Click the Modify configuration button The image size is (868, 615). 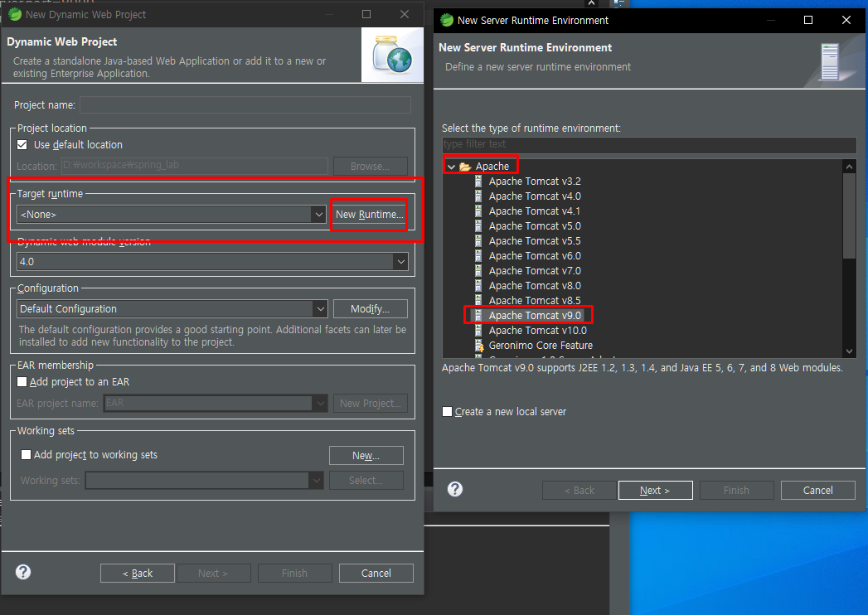tap(371, 309)
